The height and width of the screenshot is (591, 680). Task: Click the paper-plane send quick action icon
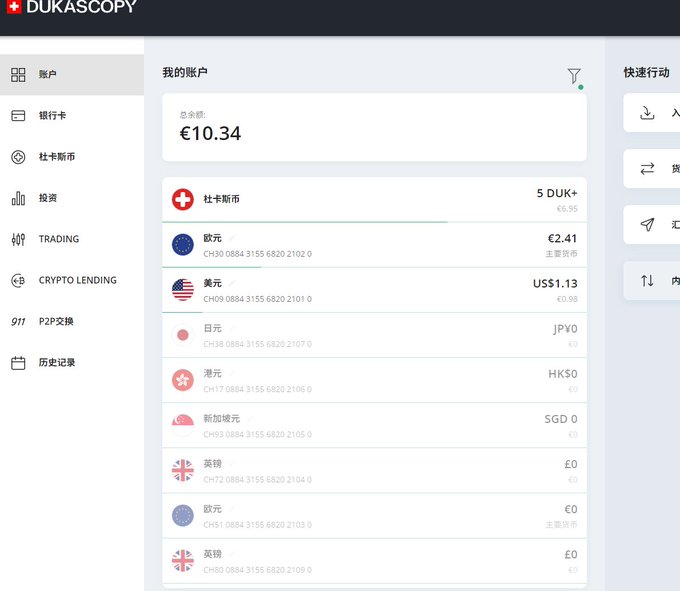tap(647, 225)
